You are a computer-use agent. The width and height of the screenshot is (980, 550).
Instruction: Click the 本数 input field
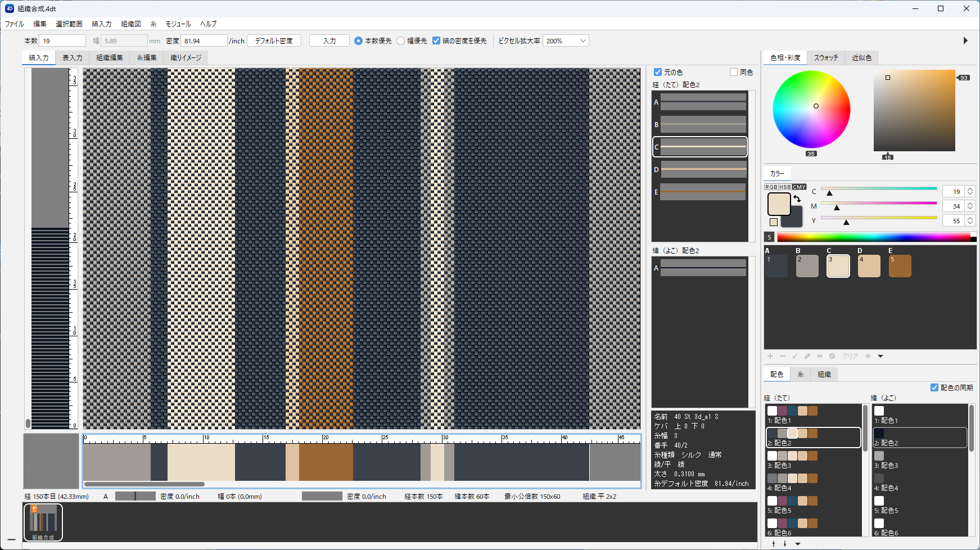[62, 41]
